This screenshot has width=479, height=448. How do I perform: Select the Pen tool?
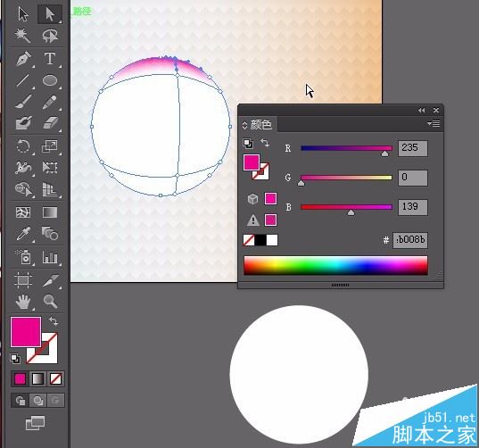pos(23,58)
